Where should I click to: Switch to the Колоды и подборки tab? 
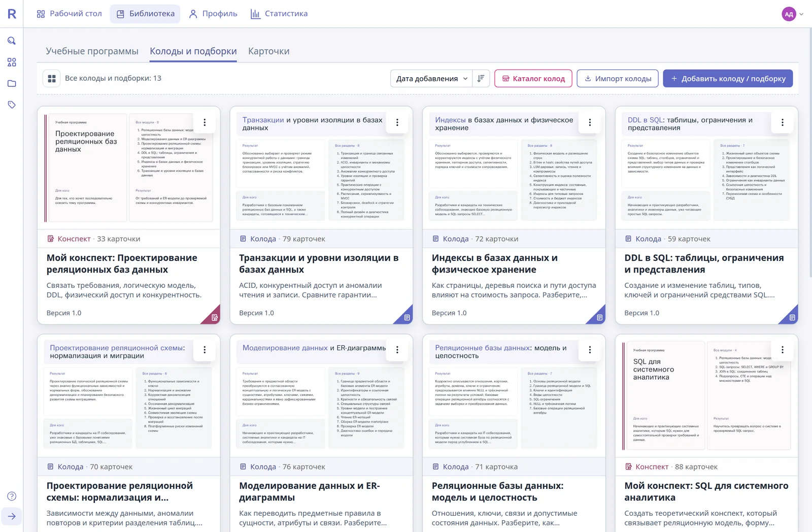(193, 51)
